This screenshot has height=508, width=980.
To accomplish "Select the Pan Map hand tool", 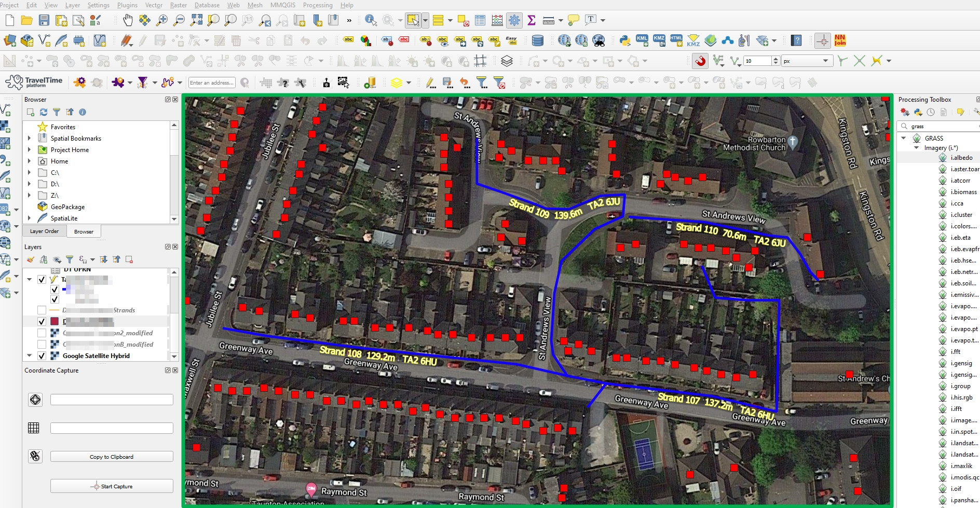I will coord(128,20).
